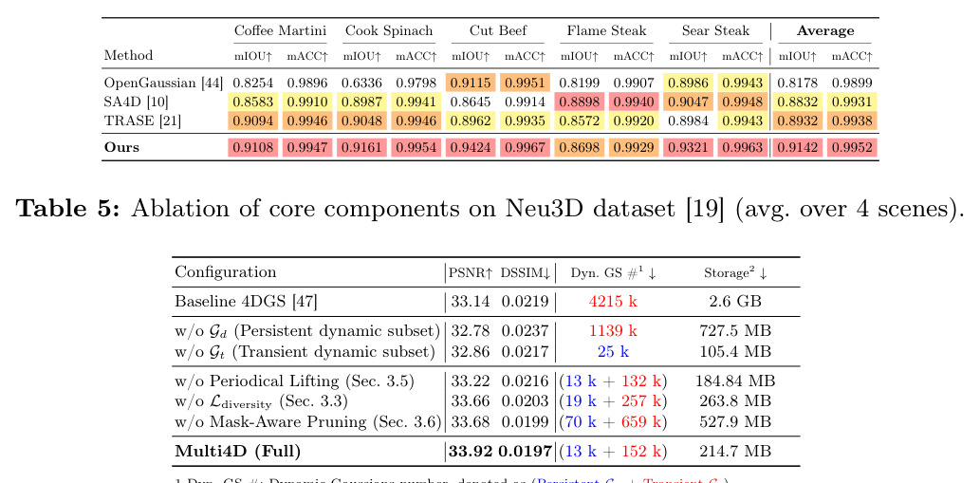Select orange cell 0.9094 in TRASE row
The width and height of the screenshot is (980, 483).
pyautogui.click(x=253, y=121)
